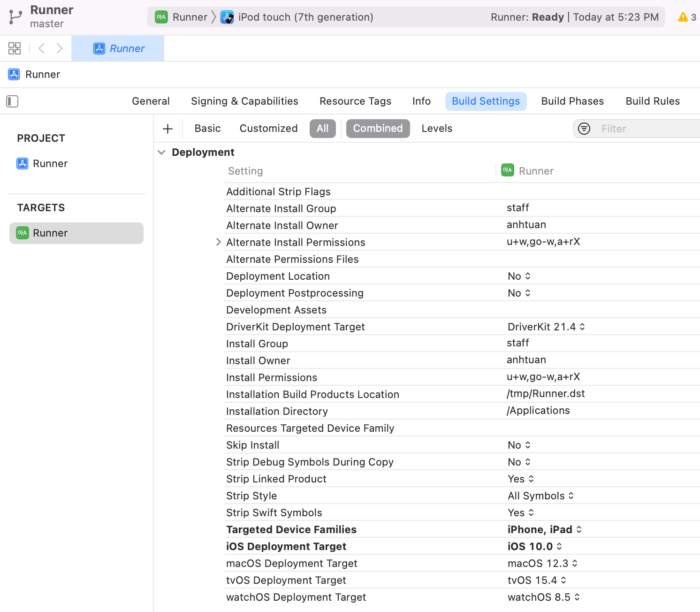Screen dimensions: 700x612
Task: Click the source control branch icon
Action: coord(15,17)
